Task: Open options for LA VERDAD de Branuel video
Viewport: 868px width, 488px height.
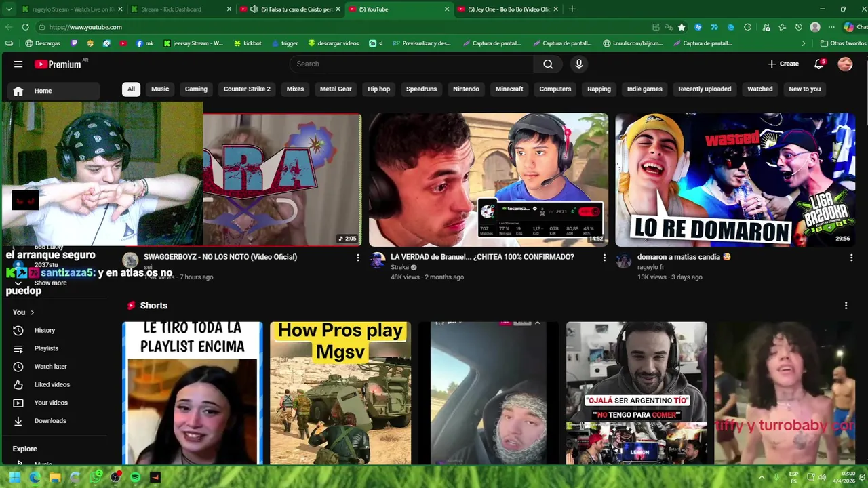Action: point(604,258)
